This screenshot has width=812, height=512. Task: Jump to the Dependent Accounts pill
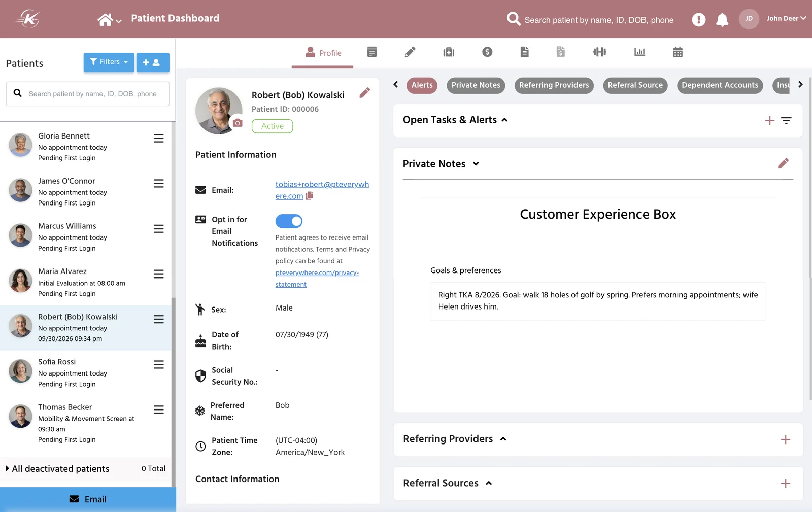(720, 85)
